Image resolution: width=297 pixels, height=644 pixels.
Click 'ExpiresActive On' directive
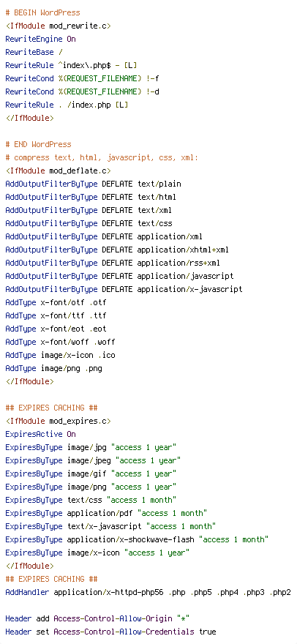click(41, 434)
